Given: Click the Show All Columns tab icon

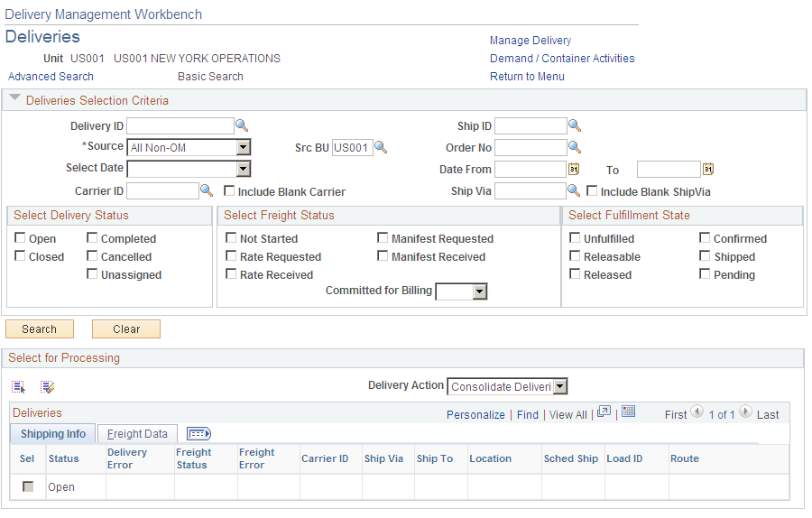Looking at the screenshot, I should [x=198, y=433].
